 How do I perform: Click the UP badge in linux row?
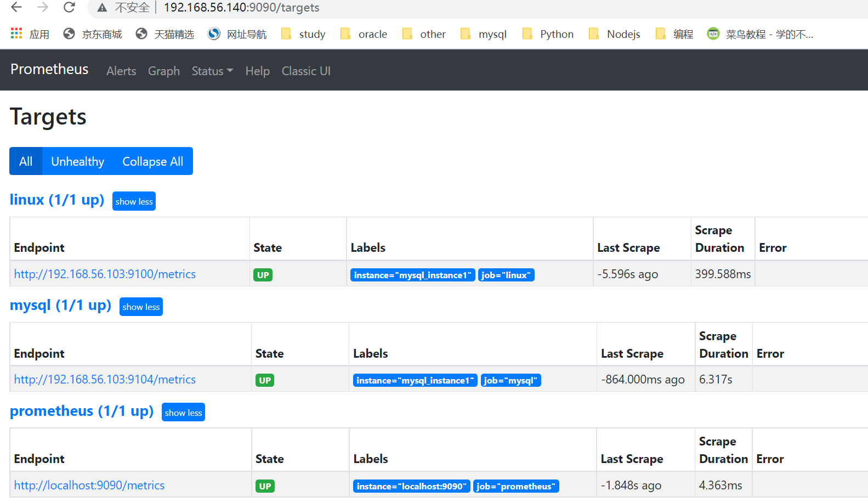pos(263,275)
